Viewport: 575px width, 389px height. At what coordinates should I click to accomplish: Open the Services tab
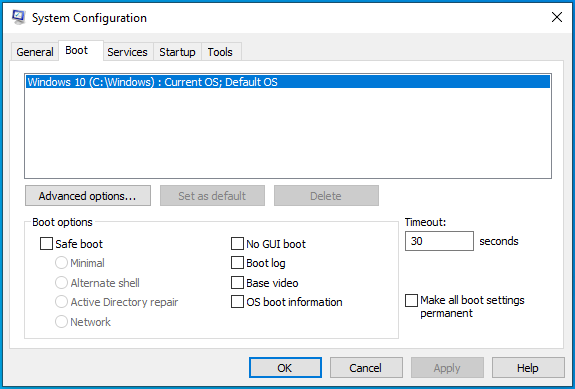click(127, 52)
